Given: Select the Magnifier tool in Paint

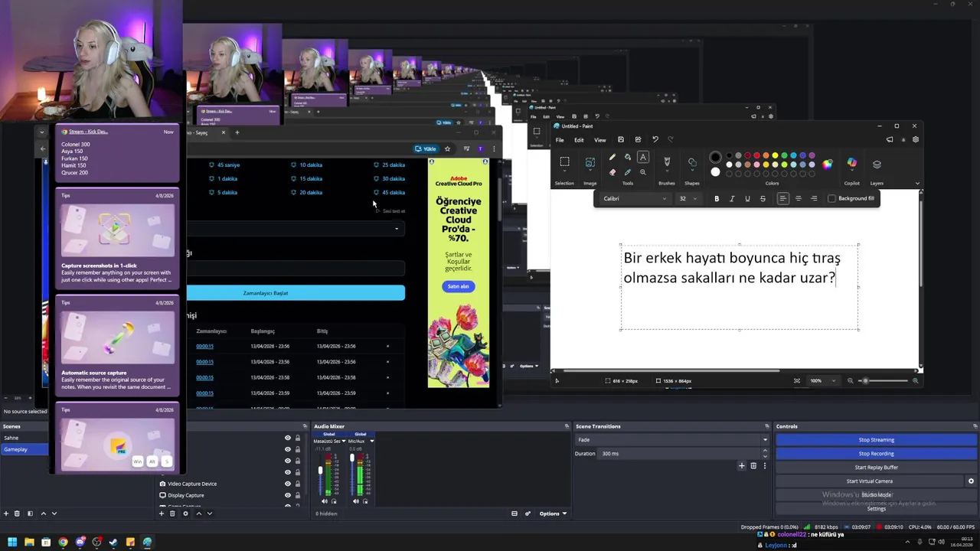Looking at the screenshot, I should [x=643, y=172].
